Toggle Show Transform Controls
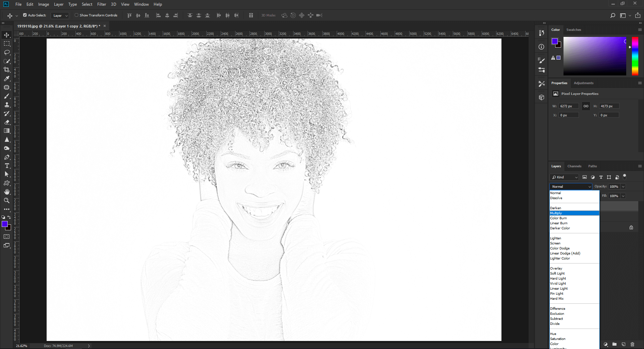The image size is (644, 349). [76, 15]
